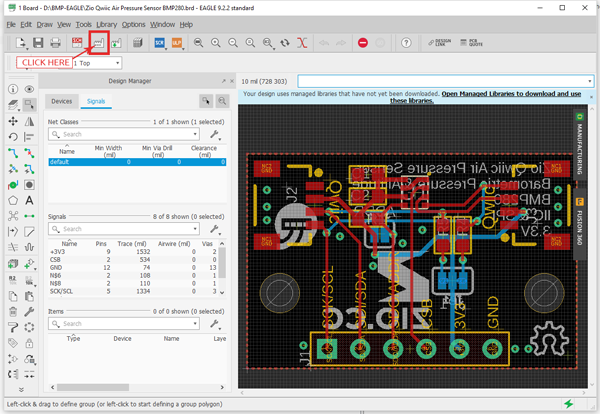The height and width of the screenshot is (414, 600).
Task: Open the command line history dropdown
Action: [590, 81]
